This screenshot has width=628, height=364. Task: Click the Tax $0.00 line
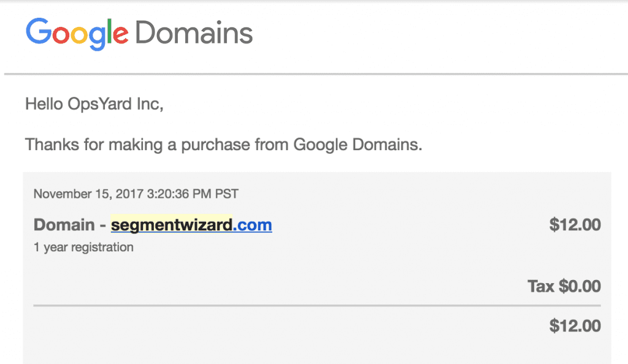[x=564, y=286]
